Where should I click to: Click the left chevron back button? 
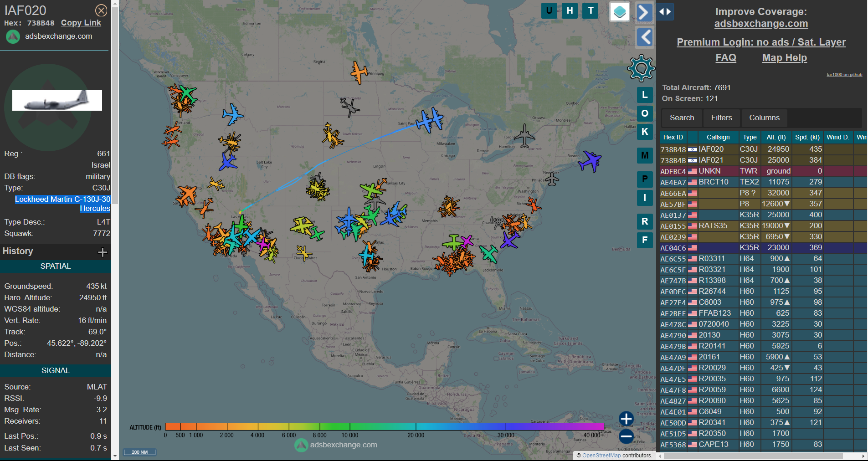point(644,37)
